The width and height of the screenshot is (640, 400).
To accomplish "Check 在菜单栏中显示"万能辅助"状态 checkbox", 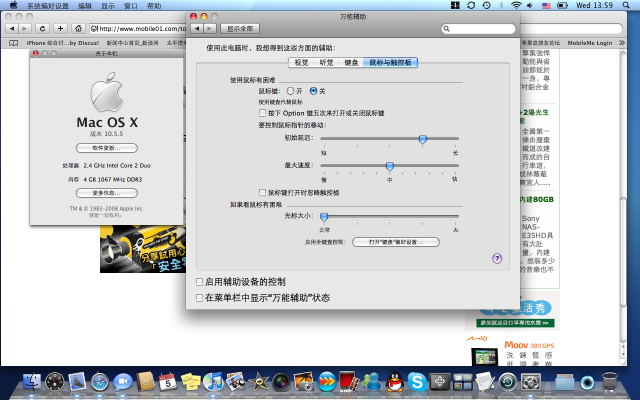I will tap(200, 298).
